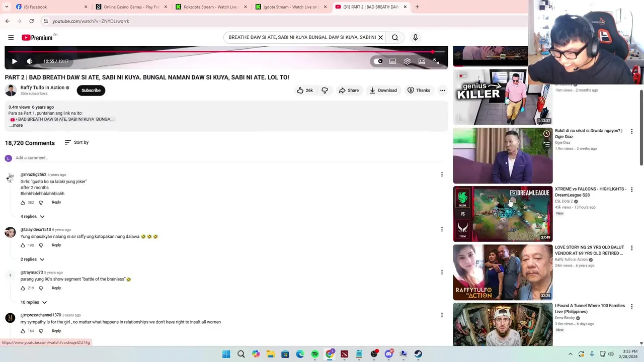Screen dimensions: 644x362
Task: Go to the YouTube Premium home logo
Action: tap(37, 37)
